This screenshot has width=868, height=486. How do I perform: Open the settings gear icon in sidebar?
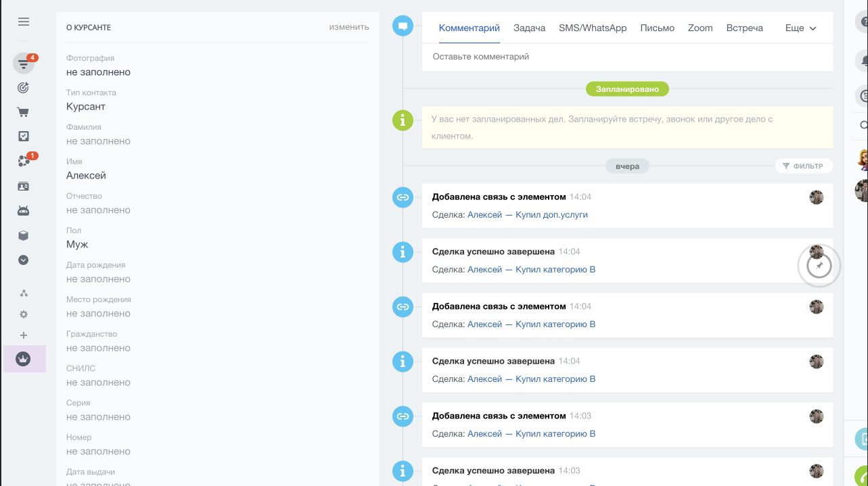coord(24,314)
